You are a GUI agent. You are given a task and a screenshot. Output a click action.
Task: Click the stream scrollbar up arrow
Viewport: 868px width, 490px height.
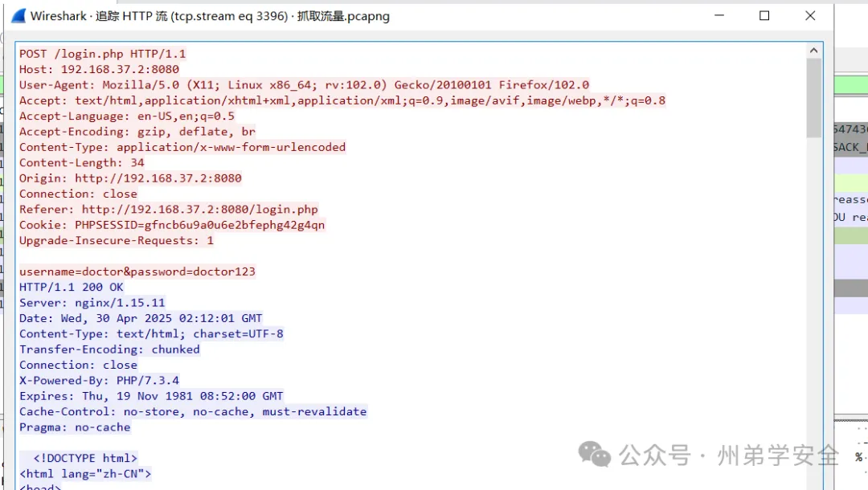(813, 51)
